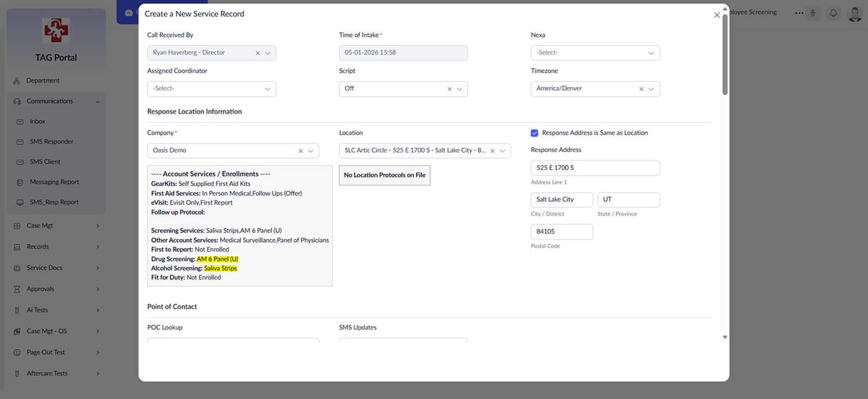Open the Company dropdown arrow
The height and width of the screenshot is (399, 868).
pyautogui.click(x=311, y=151)
